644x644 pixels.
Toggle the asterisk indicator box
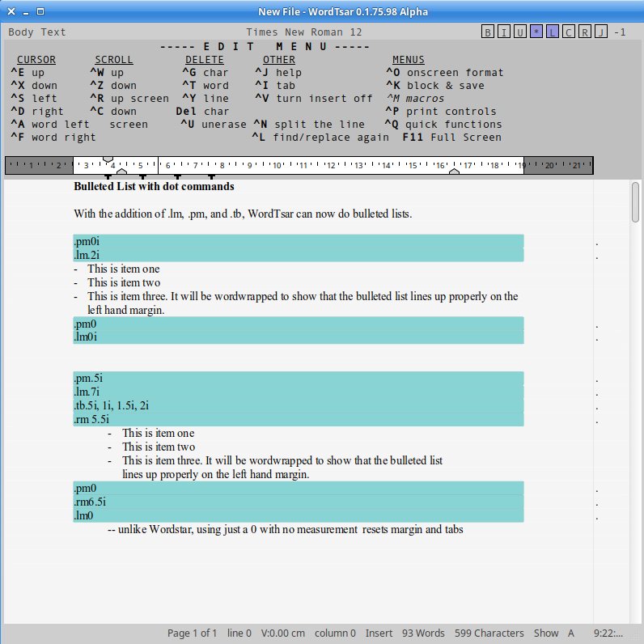tap(536, 32)
